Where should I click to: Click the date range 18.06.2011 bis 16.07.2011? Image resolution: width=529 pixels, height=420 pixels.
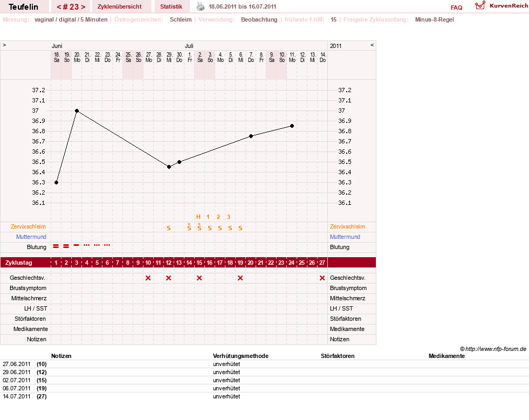[243, 6]
